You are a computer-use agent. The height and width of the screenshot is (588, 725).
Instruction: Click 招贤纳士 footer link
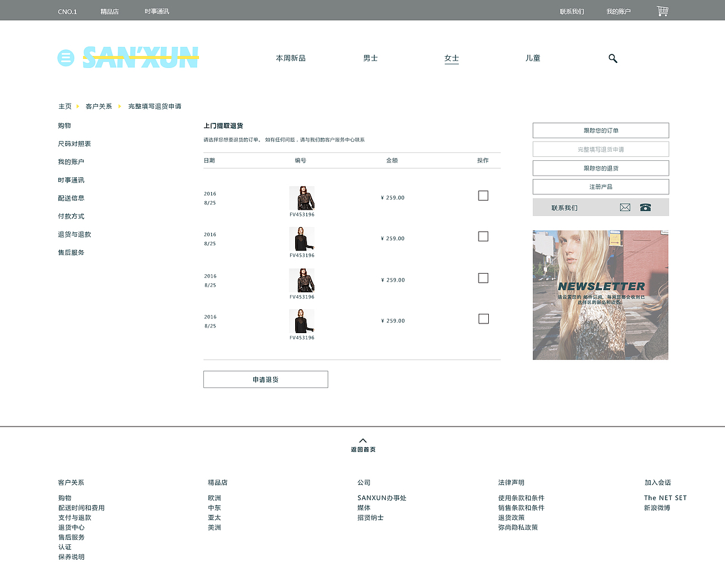(x=370, y=518)
